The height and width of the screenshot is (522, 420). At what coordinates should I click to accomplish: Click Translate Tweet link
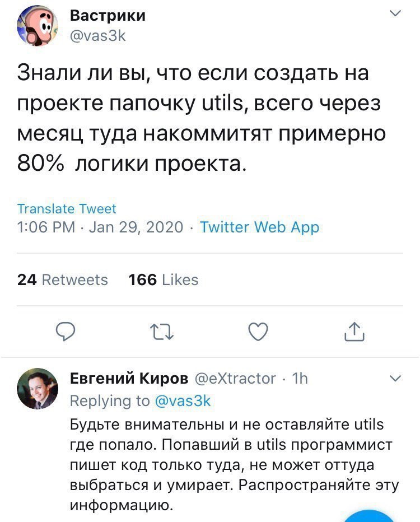[67, 209]
